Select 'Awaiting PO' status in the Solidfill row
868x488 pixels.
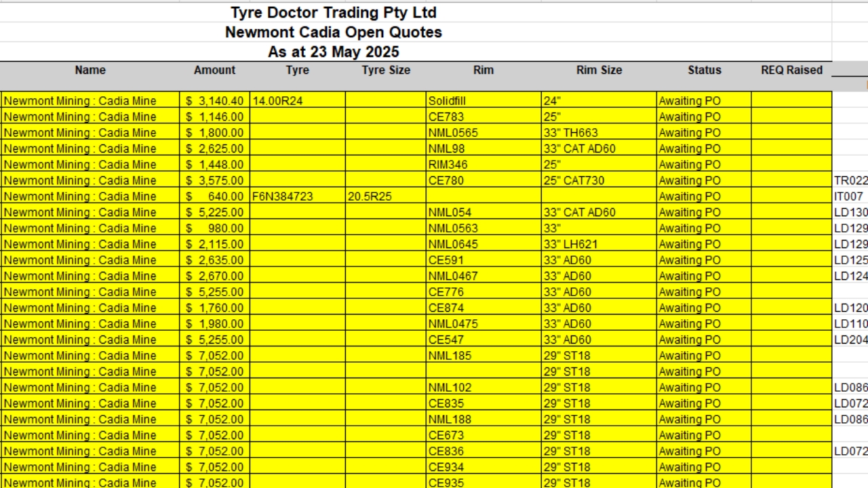(x=705, y=101)
